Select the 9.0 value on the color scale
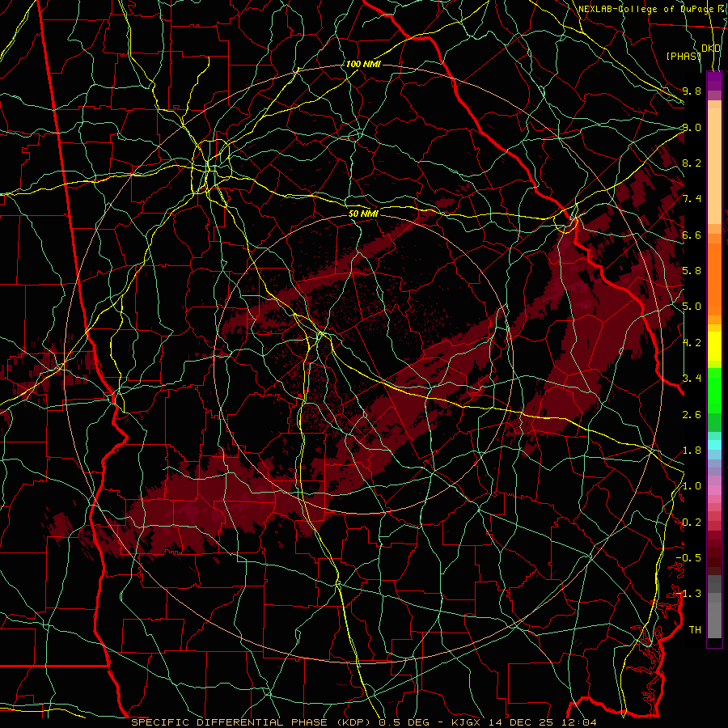This screenshot has width=728, height=728. (x=692, y=127)
